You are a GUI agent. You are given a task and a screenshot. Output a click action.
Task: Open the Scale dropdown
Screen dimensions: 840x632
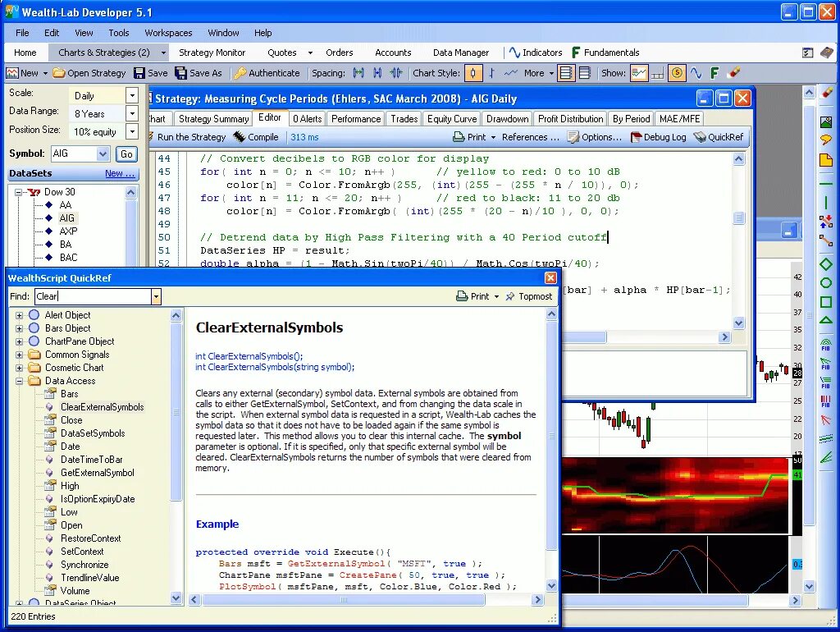point(132,95)
